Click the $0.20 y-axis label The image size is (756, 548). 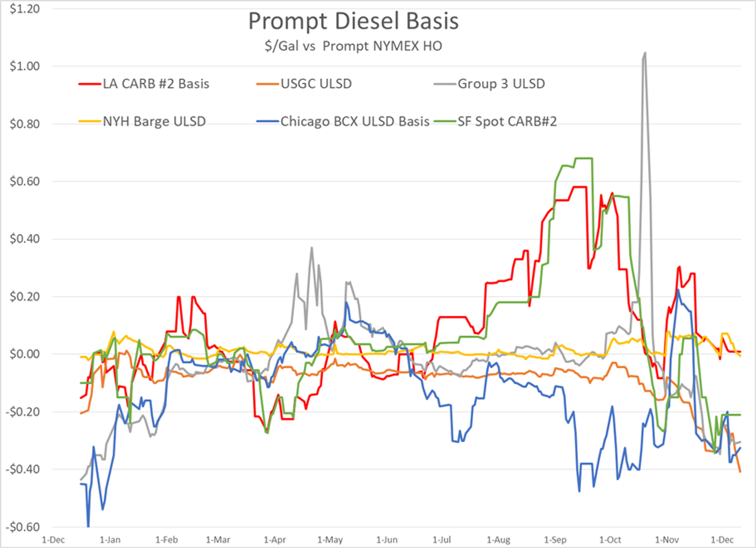pyautogui.click(x=25, y=296)
